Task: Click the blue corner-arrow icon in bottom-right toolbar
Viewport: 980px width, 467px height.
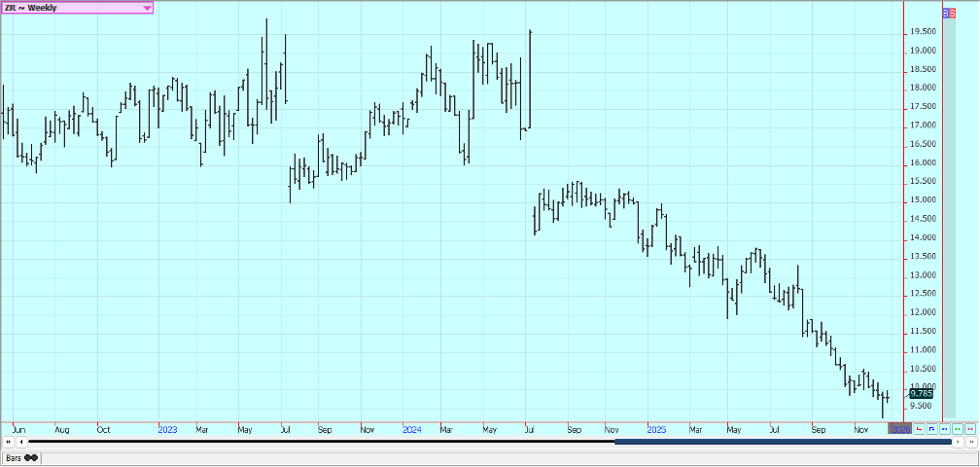Action: 932,428
